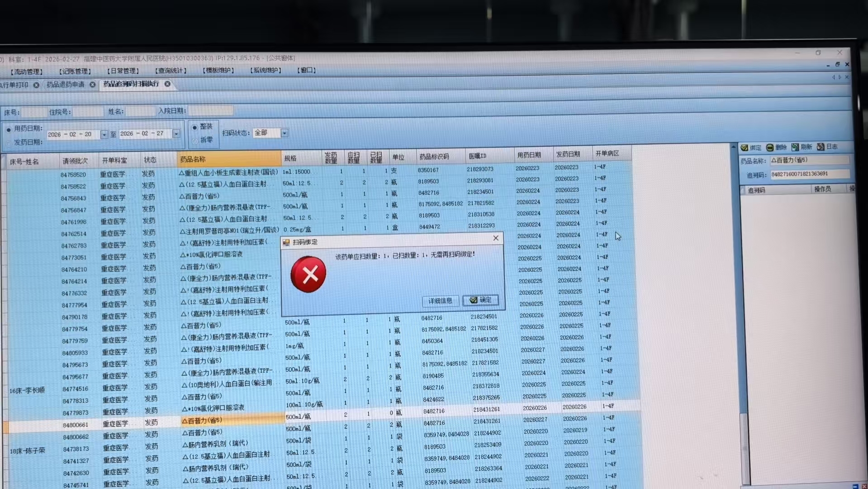The image size is (868, 489).
Task: Select the △注射用罗普司亭N01 drug row
Action: (x=229, y=230)
